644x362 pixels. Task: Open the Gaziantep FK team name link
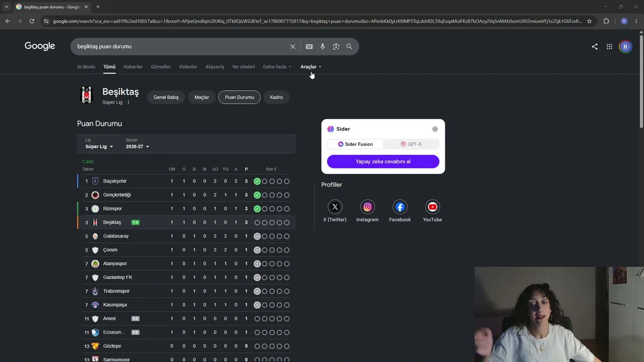118,278
